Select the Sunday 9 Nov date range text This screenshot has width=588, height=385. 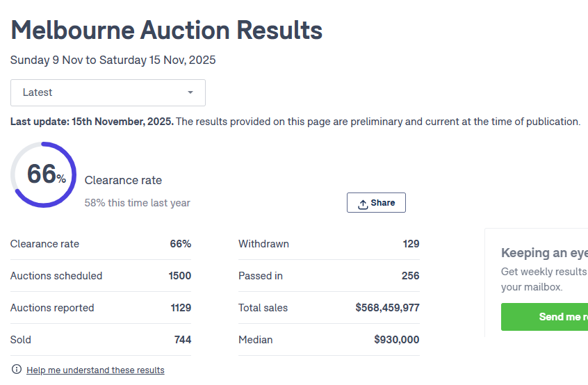pos(113,60)
